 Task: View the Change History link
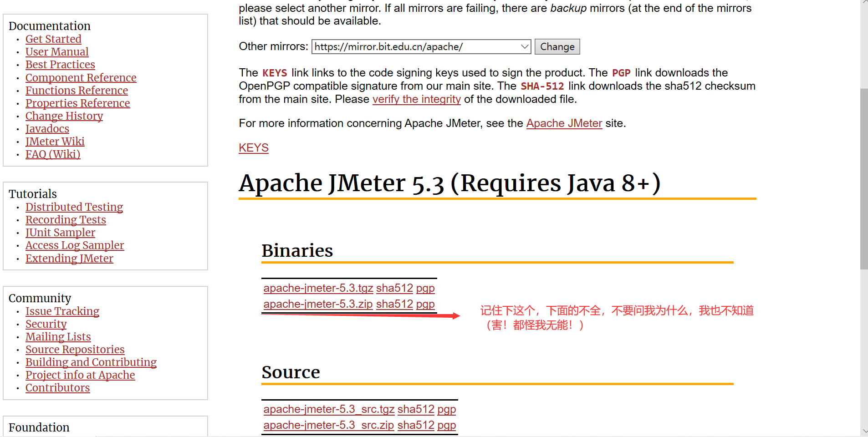[x=64, y=116]
